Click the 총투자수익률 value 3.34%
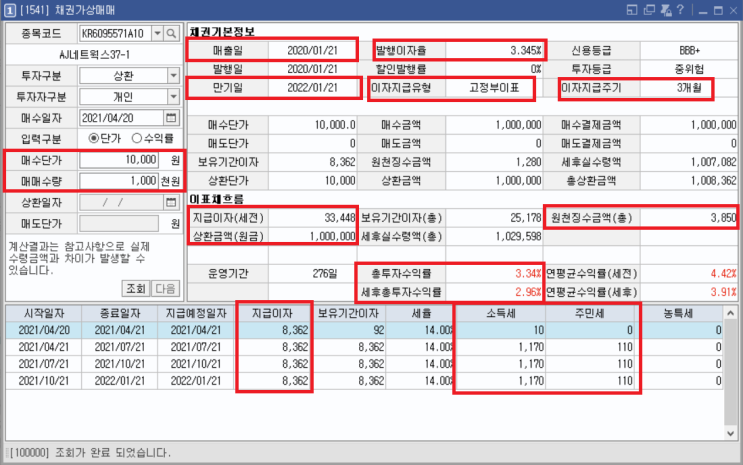 coord(528,274)
